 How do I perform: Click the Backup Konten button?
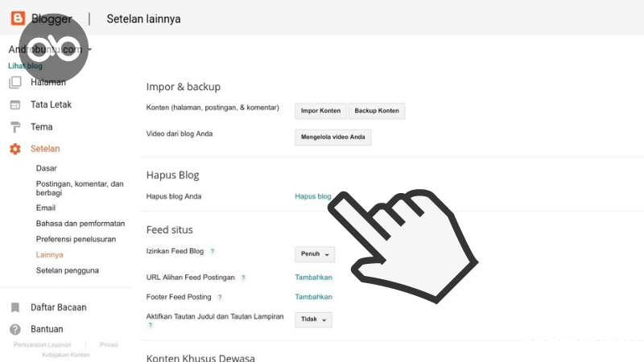pos(377,111)
